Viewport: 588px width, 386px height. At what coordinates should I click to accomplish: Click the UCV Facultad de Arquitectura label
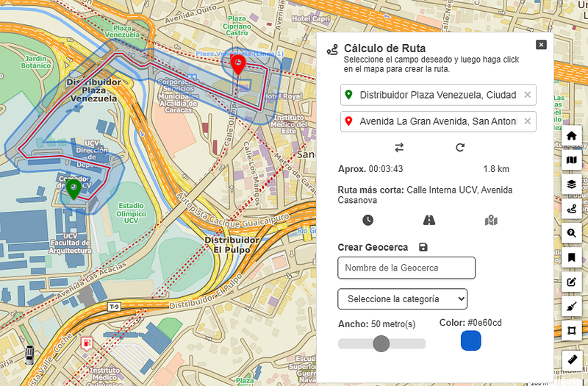click(x=70, y=243)
